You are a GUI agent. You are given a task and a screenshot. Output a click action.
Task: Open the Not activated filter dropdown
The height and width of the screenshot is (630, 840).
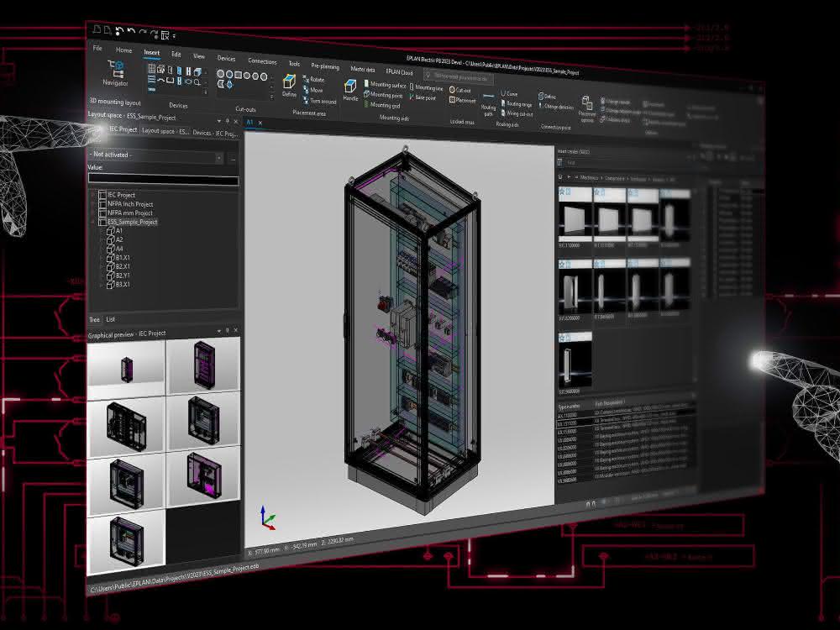coord(219,158)
